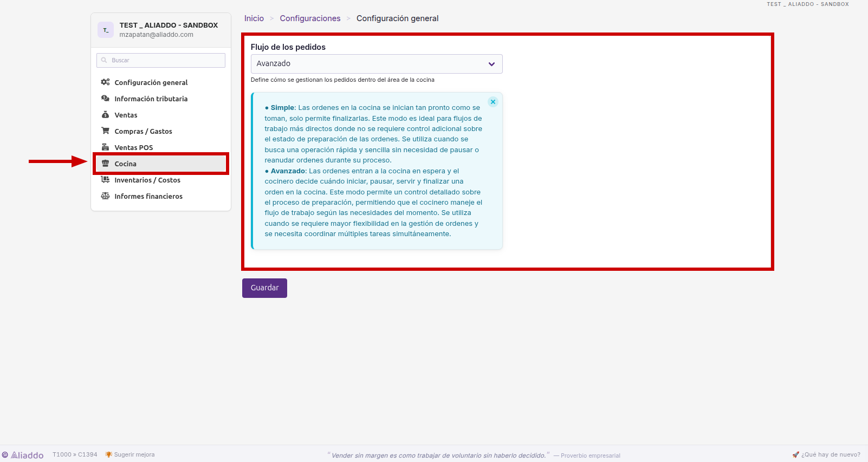Open Configuración general menu item

click(161, 82)
